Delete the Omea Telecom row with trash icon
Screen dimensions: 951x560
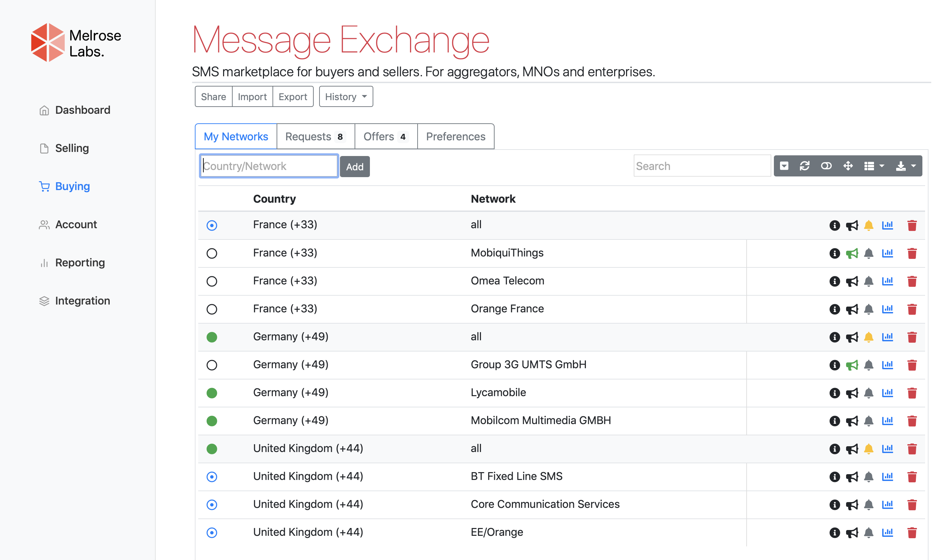912,281
